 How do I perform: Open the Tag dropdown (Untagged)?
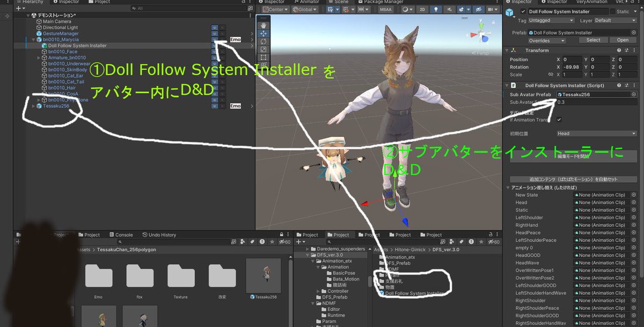pos(551,20)
